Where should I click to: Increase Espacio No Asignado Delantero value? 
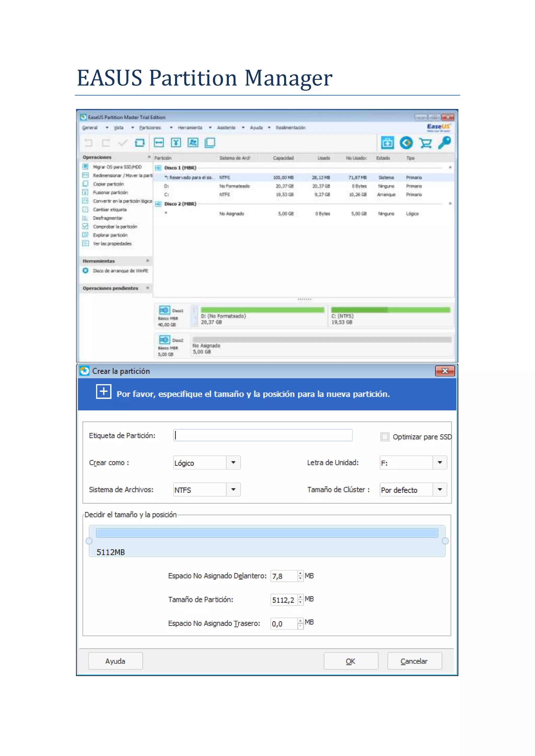pos(300,574)
